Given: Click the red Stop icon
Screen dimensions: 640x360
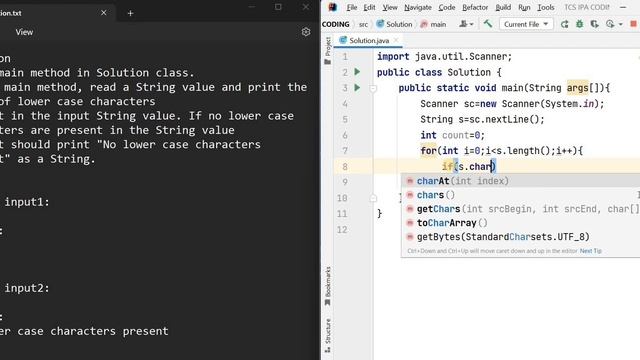Looking at the screenshot, I should 633,24.
